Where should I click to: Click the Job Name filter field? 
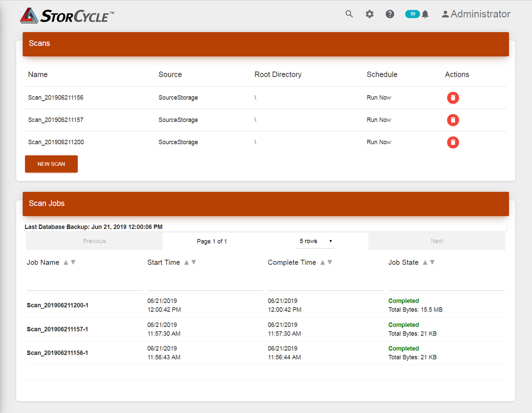coord(85,282)
